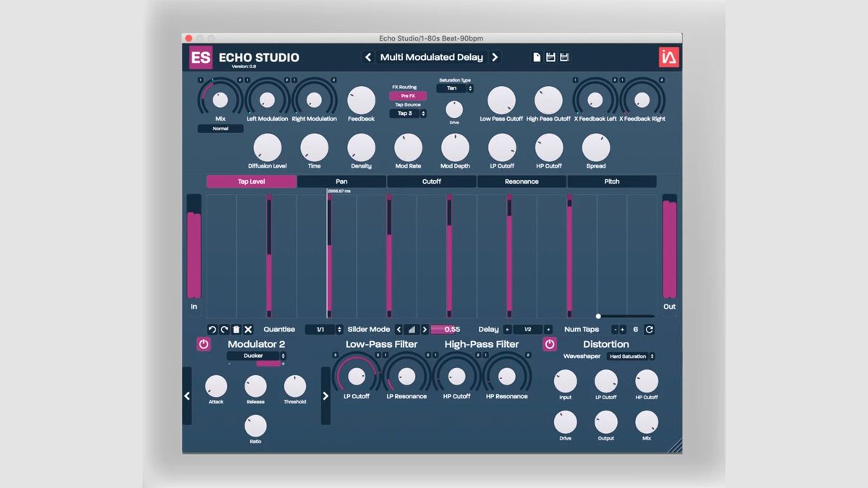Select the Resonance tab
Screen dimensions: 868x488
(522, 181)
